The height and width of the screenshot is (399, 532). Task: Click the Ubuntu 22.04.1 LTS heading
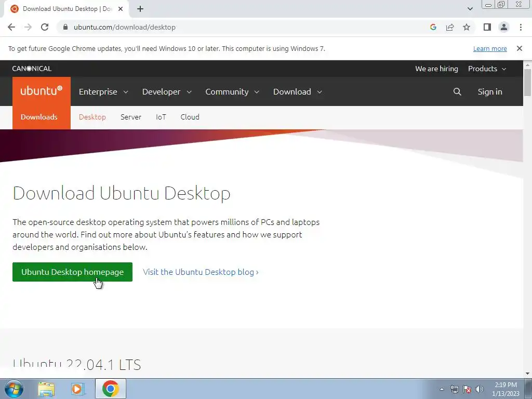(77, 365)
